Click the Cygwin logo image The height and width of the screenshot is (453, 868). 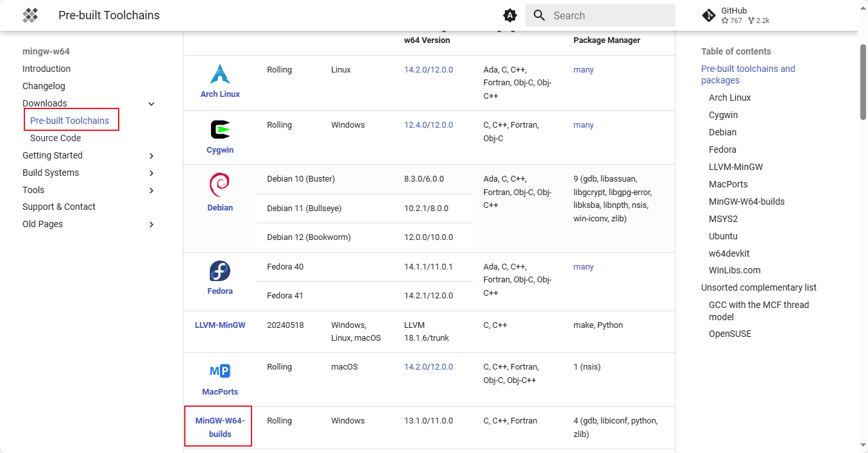(x=220, y=130)
